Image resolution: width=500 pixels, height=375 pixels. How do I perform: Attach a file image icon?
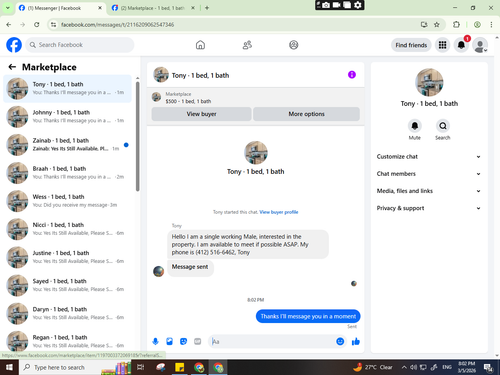pyautogui.click(x=170, y=341)
